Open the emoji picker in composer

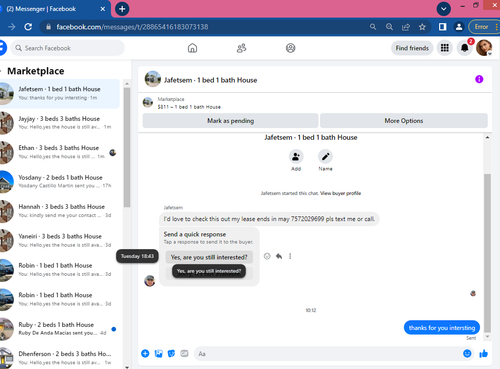pos(467,353)
